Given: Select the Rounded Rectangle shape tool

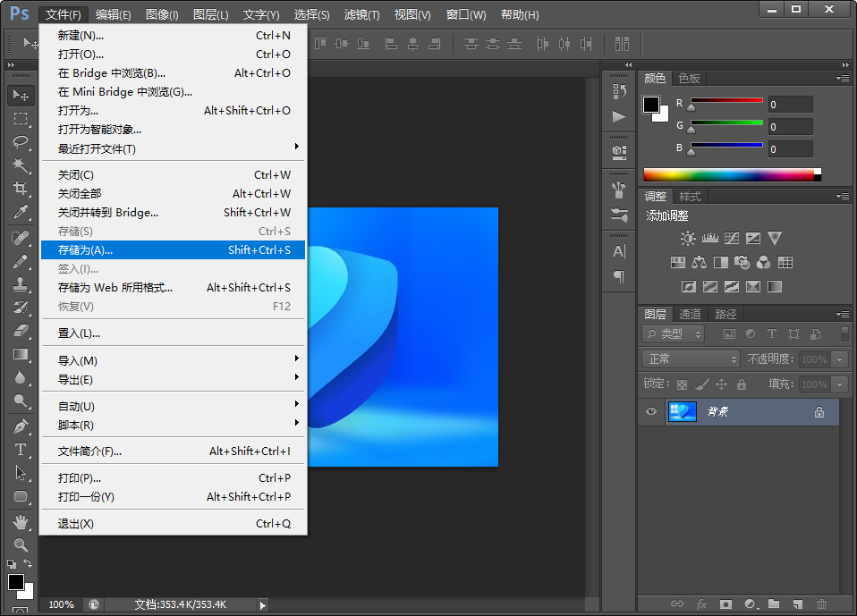Looking at the screenshot, I should (x=21, y=496).
